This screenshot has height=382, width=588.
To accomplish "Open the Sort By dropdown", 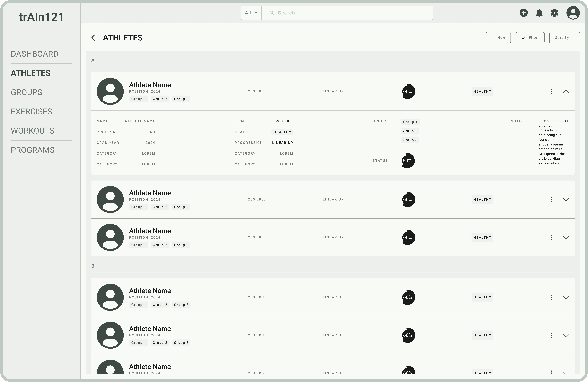I will (565, 38).
